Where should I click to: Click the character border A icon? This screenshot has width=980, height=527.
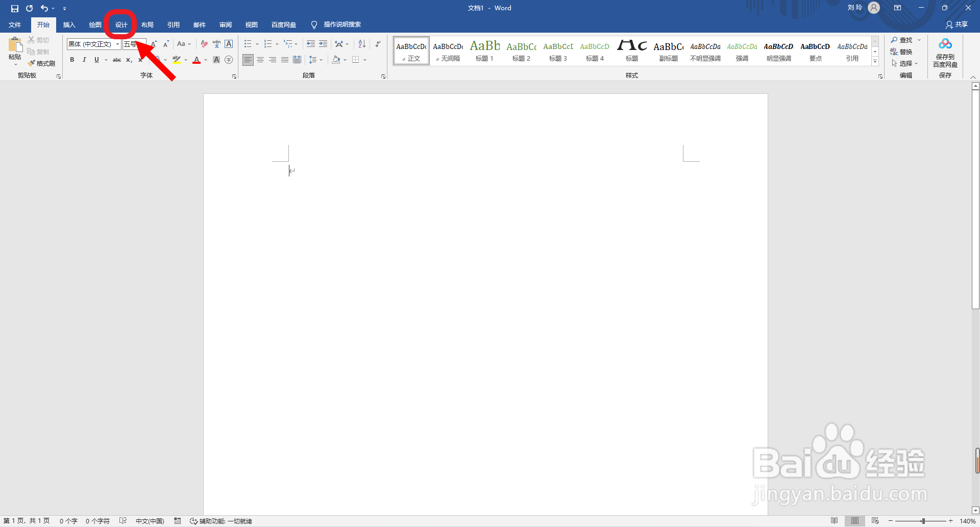[x=229, y=44]
